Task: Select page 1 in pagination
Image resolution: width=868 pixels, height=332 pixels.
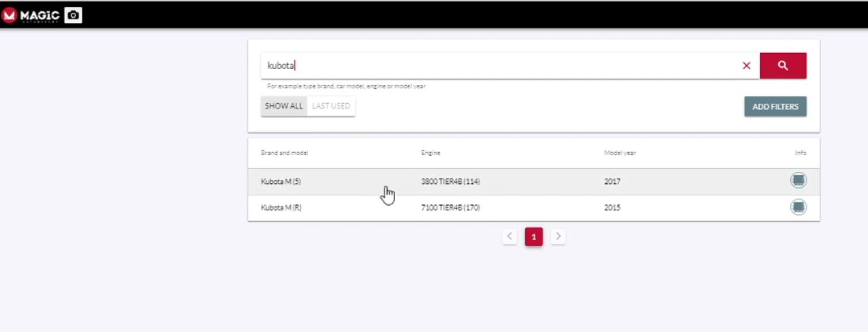Action: [x=534, y=236]
